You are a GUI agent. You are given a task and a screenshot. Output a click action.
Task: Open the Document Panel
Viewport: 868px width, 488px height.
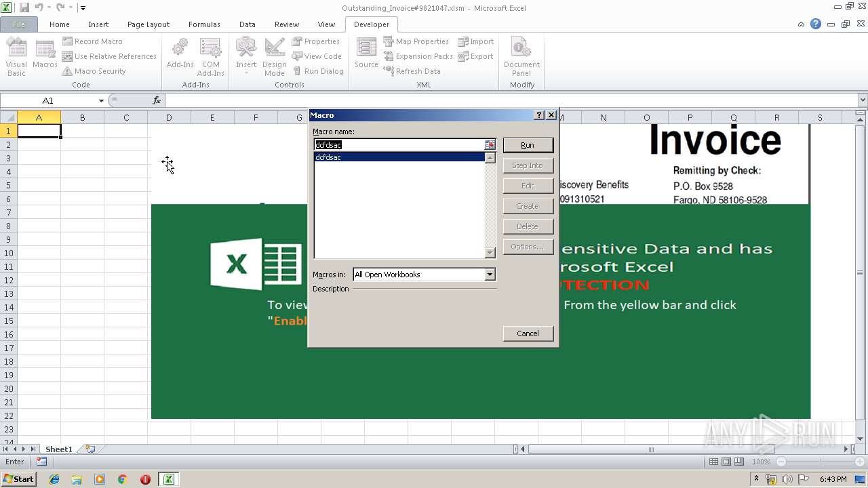tap(521, 57)
